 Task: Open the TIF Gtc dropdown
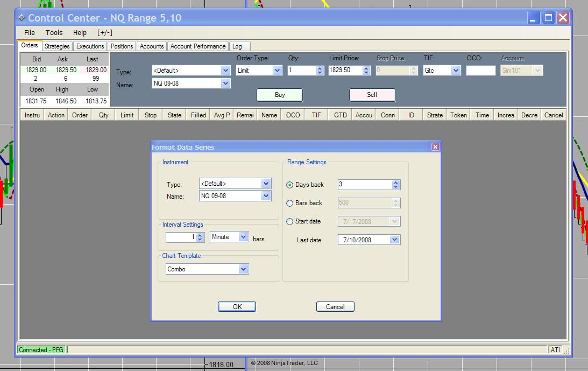click(x=456, y=70)
